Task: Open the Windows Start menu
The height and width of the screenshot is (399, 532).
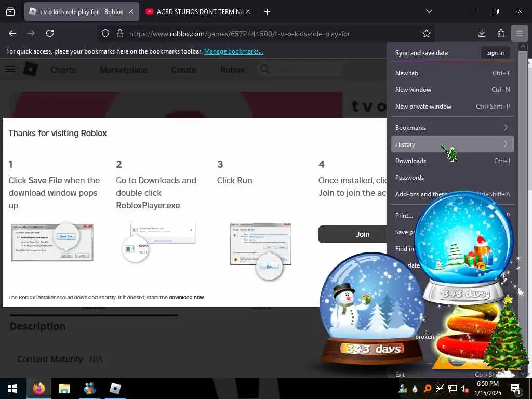Action: (x=12, y=389)
